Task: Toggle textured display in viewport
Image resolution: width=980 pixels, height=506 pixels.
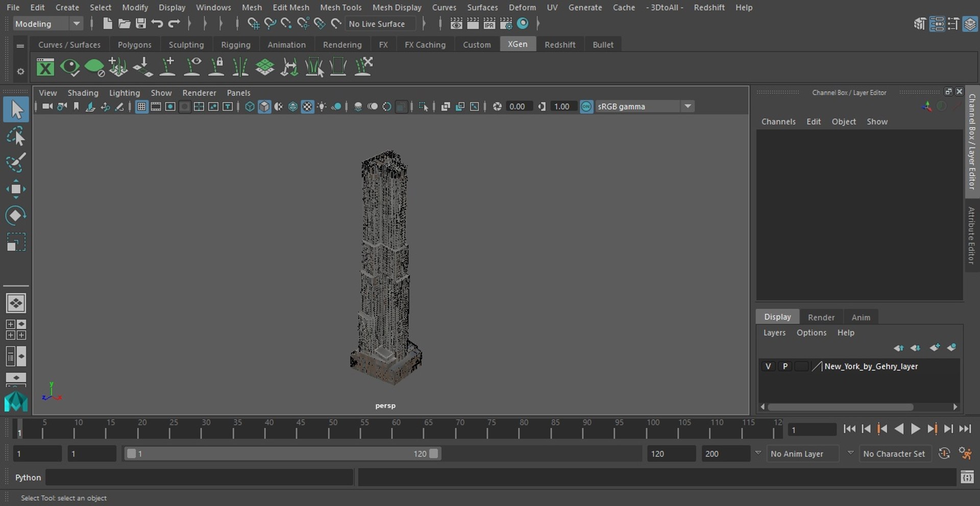Action: pos(307,106)
